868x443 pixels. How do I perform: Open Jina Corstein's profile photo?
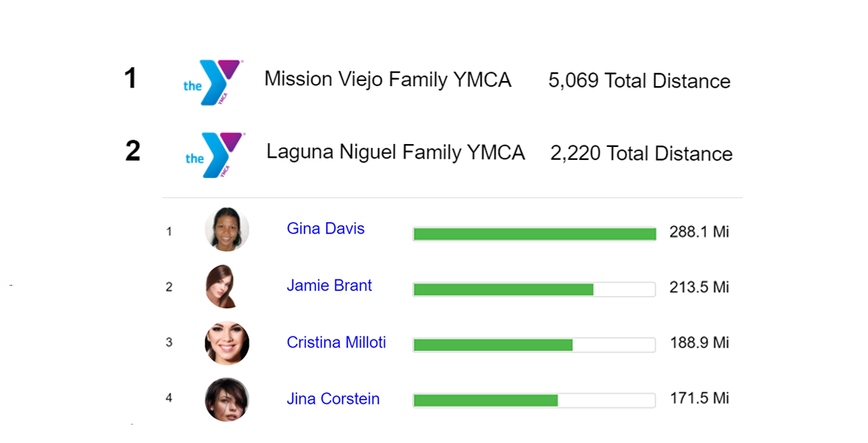coord(227,399)
